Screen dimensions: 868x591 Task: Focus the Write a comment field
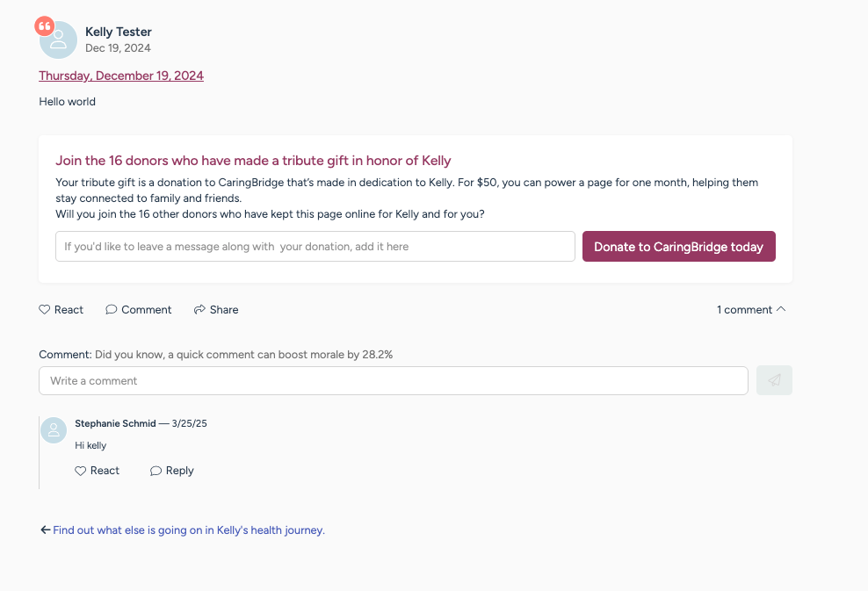coord(394,381)
